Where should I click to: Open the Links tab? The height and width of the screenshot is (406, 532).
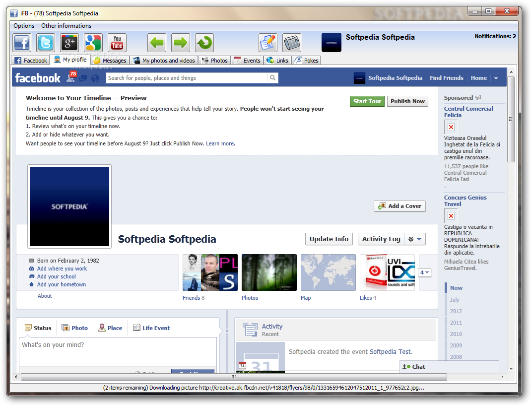277,61
